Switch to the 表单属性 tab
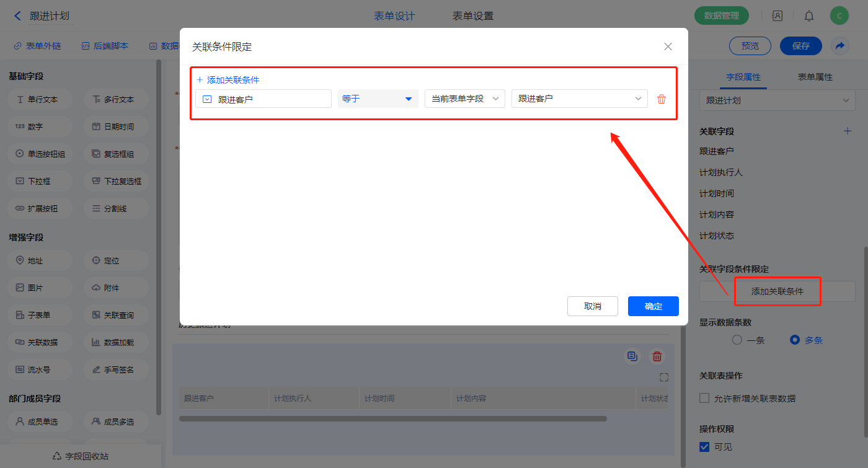868x468 pixels. click(x=815, y=77)
